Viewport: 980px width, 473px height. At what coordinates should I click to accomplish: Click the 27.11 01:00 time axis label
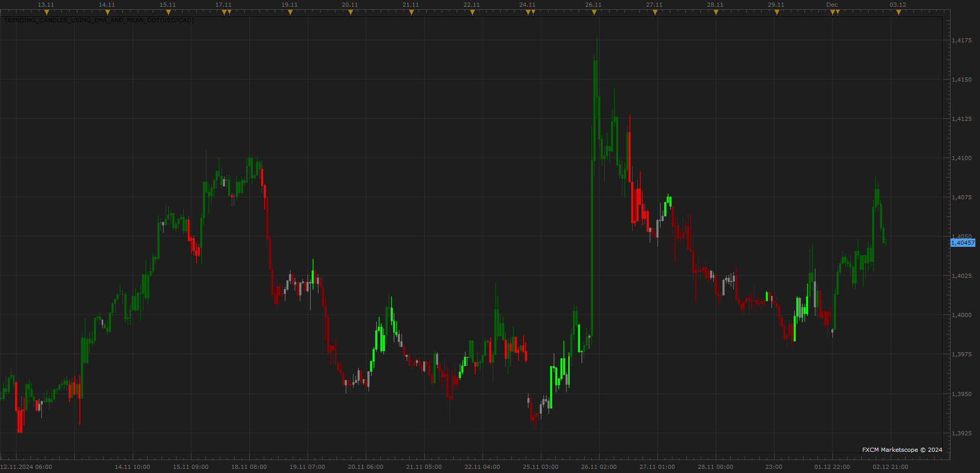[x=657, y=467]
